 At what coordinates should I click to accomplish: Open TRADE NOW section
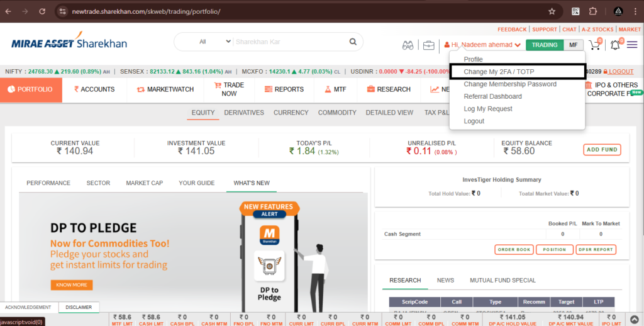click(x=229, y=89)
